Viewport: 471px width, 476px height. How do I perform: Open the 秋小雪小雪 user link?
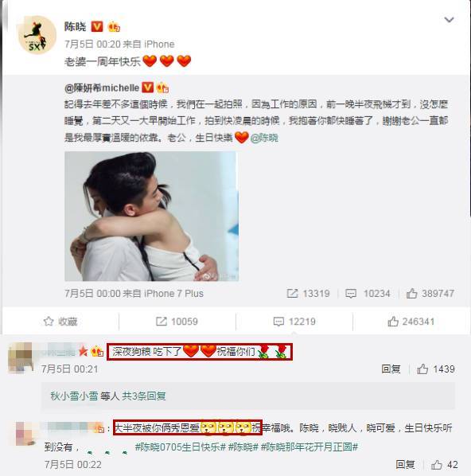[x=74, y=396]
